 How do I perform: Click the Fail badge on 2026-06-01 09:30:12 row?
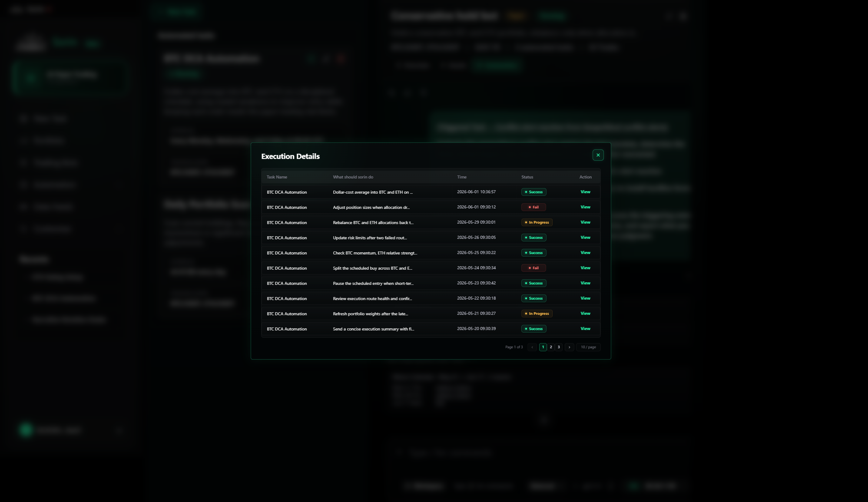(533, 207)
